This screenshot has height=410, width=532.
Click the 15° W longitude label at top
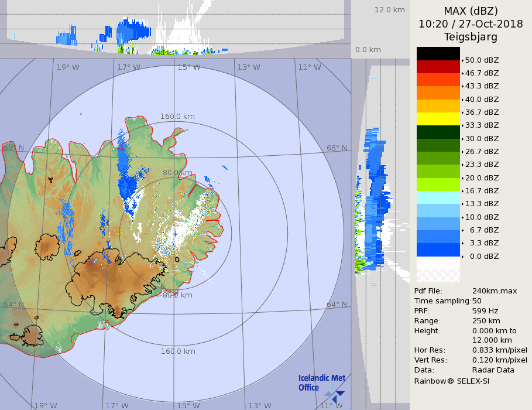(188, 67)
